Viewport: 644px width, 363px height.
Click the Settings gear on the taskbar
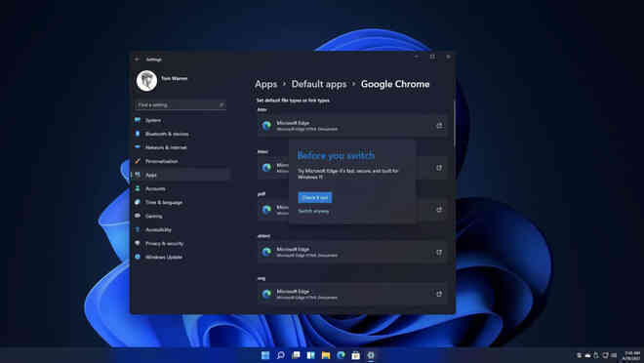tap(371, 355)
